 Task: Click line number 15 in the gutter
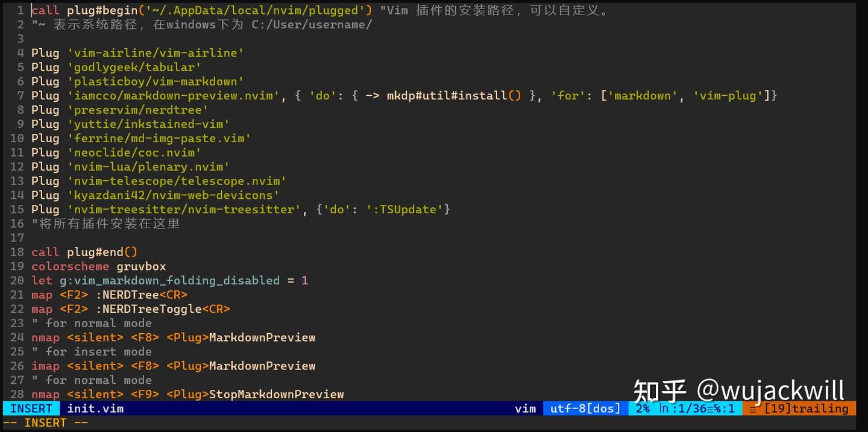coord(17,209)
